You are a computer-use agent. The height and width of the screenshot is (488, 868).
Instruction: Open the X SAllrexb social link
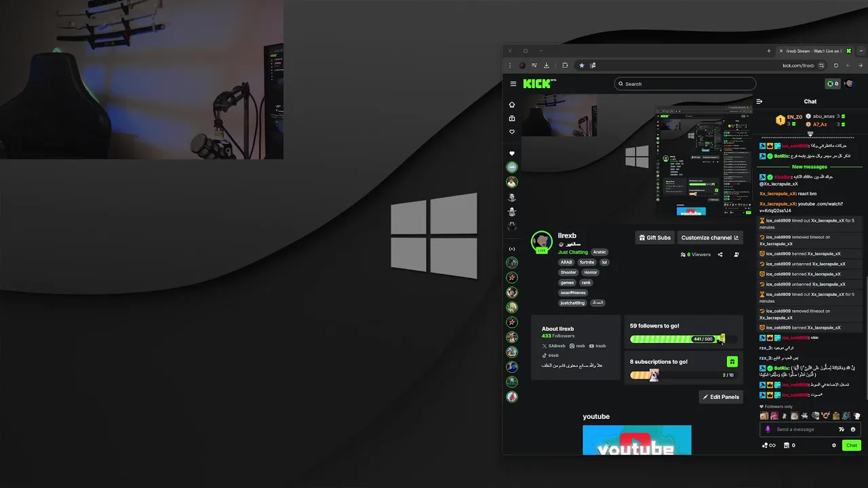553,346
